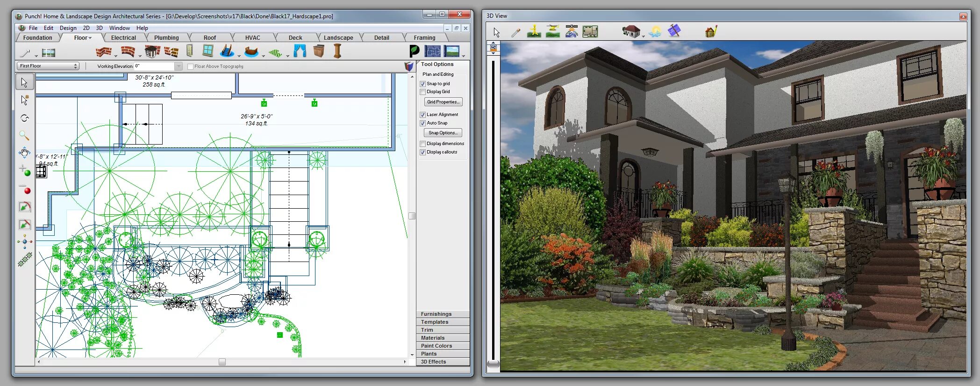Open the 3D Effects panel

(x=443, y=362)
